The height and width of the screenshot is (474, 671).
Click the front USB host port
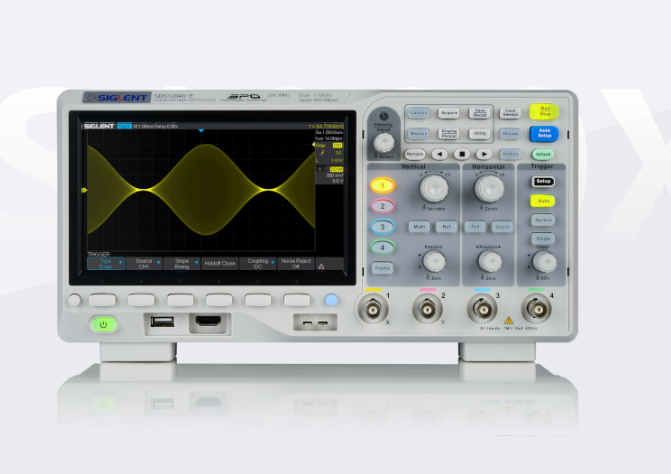click(x=162, y=321)
